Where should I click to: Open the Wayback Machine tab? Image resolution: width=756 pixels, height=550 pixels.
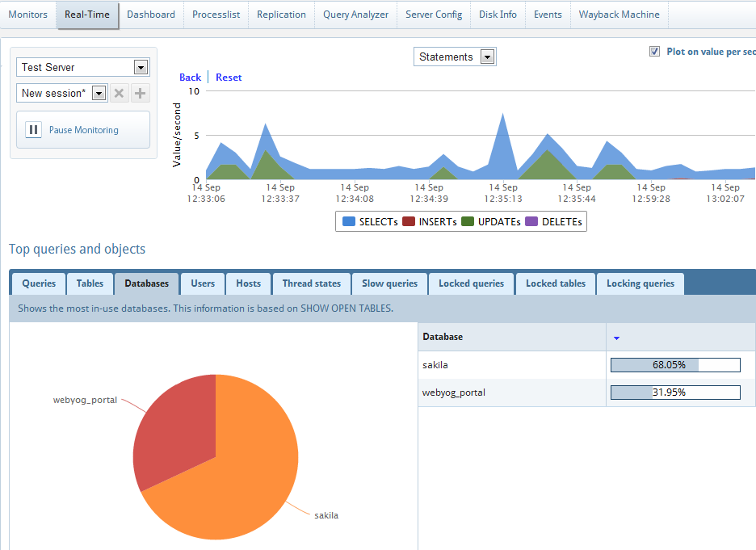click(619, 15)
